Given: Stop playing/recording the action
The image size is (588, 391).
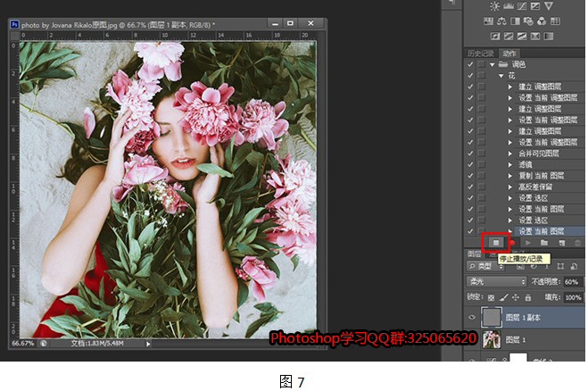Looking at the screenshot, I should click(x=496, y=243).
